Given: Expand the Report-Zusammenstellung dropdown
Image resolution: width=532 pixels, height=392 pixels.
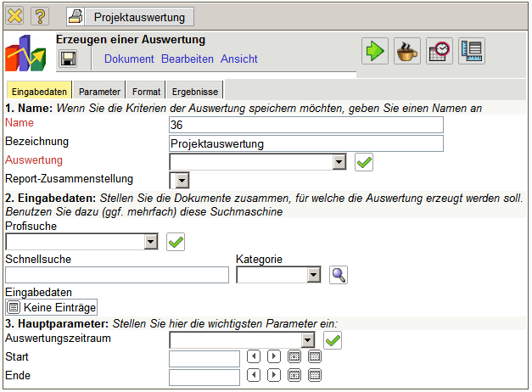Looking at the screenshot, I should point(180,180).
